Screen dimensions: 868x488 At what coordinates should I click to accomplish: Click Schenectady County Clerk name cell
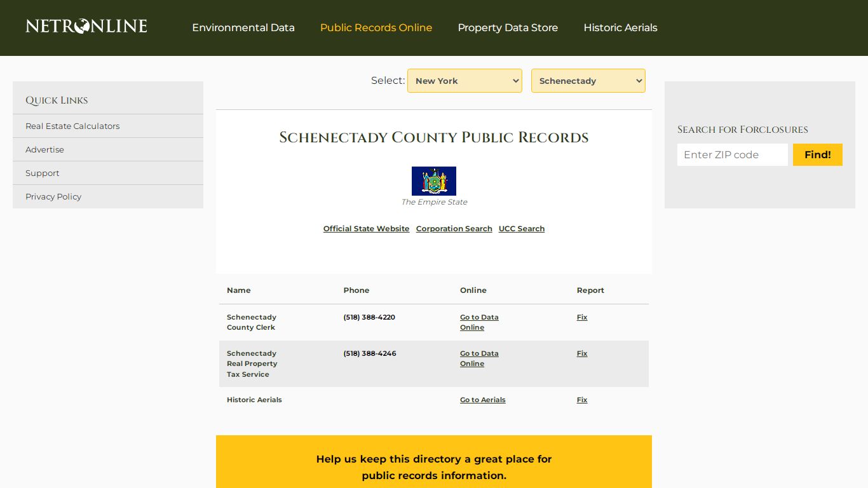pos(252,322)
